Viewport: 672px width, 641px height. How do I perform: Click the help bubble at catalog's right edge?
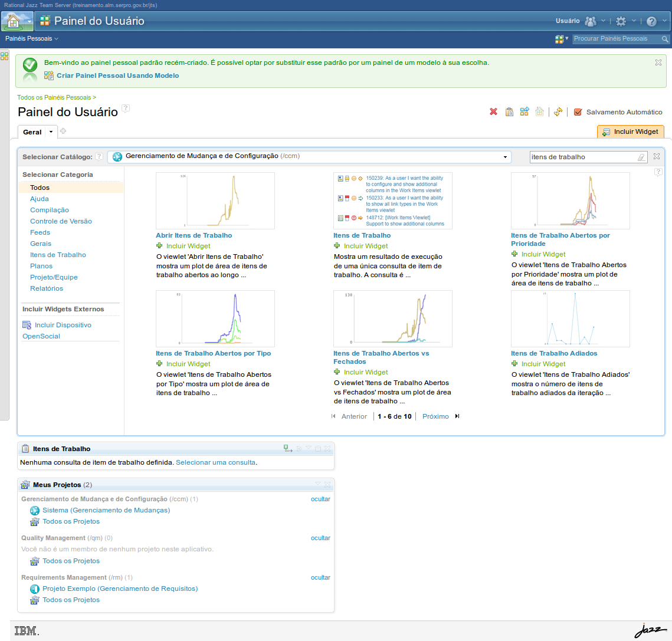(x=658, y=172)
